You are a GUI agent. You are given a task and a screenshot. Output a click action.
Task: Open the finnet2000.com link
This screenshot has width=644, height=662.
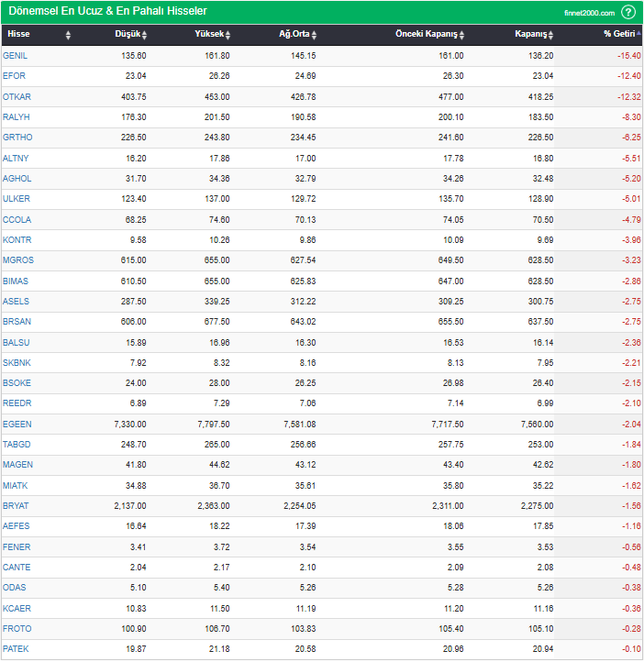pyautogui.click(x=589, y=13)
